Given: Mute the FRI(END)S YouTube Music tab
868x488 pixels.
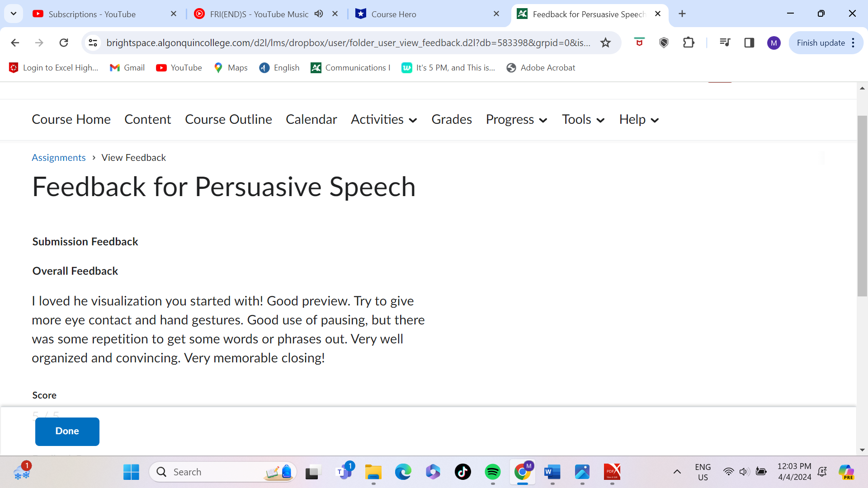Looking at the screenshot, I should pyautogui.click(x=319, y=14).
